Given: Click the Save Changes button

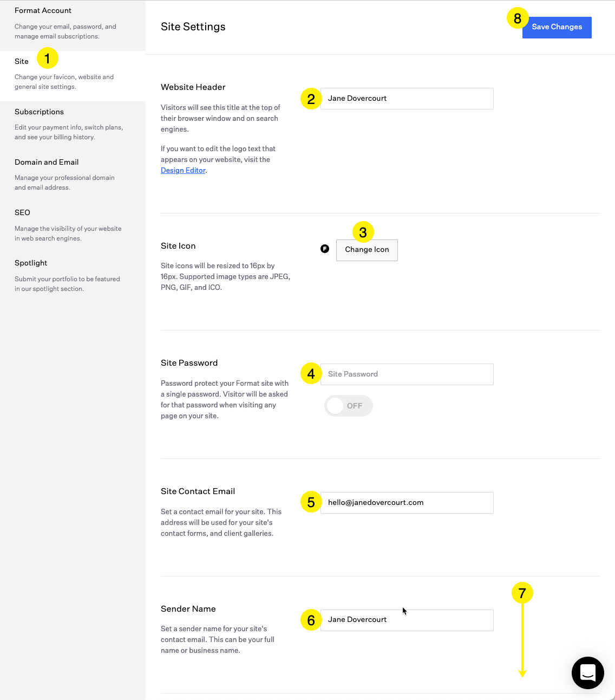Looking at the screenshot, I should click(x=557, y=27).
